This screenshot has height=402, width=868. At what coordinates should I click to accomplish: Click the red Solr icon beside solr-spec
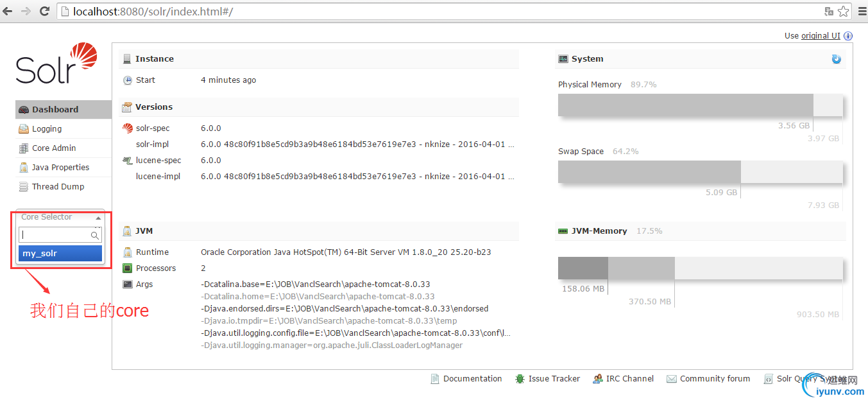(x=128, y=128)
